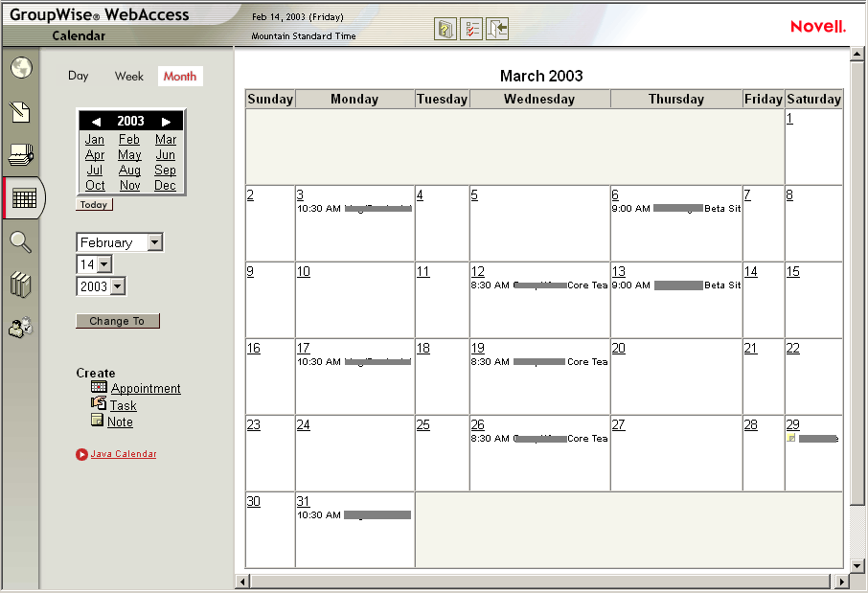
Task: Select the globe Mailbox icon in sidebar
Action: click(x=21, y=68)
